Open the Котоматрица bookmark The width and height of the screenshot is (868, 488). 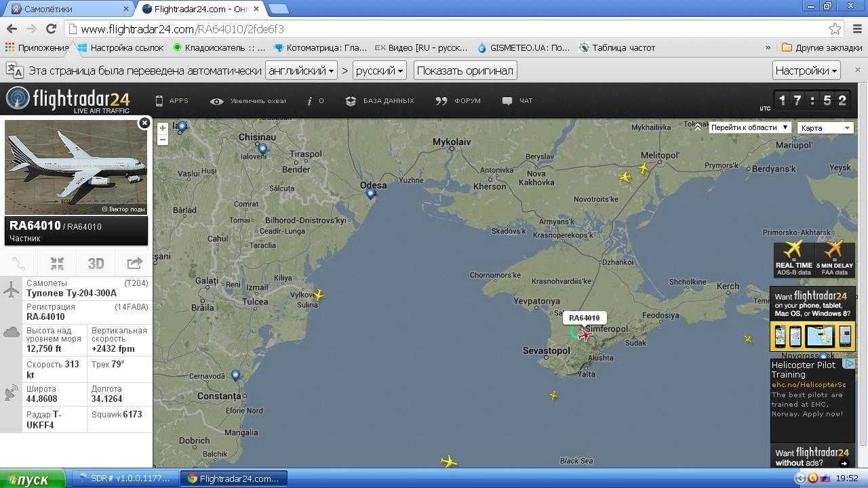pyautogui.click(x=320, y=47)
